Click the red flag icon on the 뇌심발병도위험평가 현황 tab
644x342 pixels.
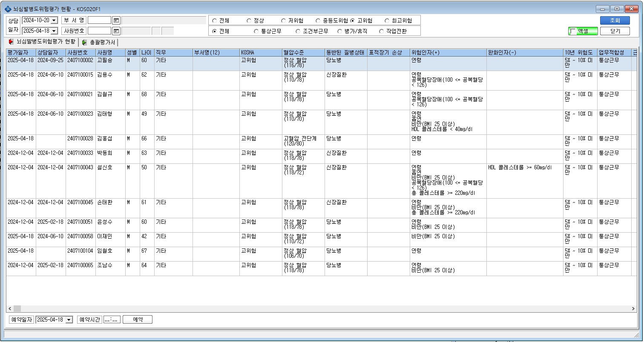11,42
